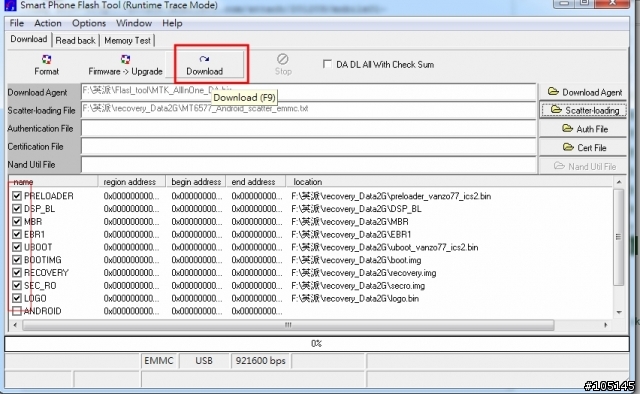Screen dimensions: 640x394
Task: Sort by location column header
Action: pos(449,182)
